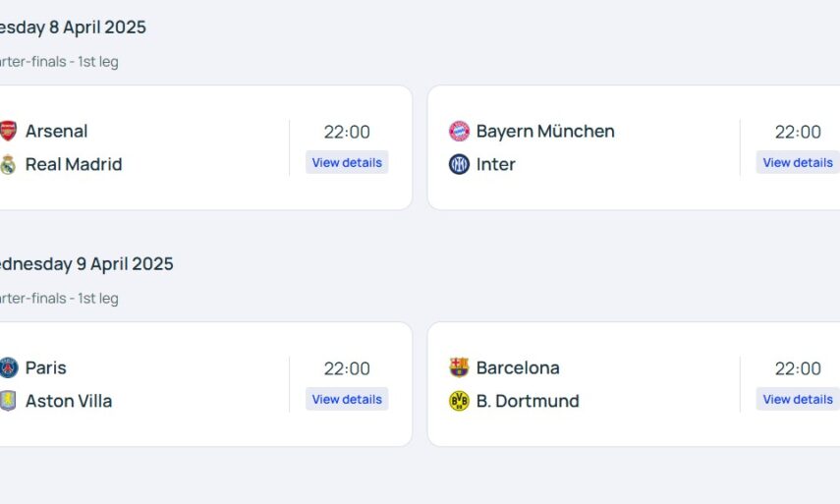
Task: View details for Barcelona vs B. Dortmund
Action: (x=797, y=399)
